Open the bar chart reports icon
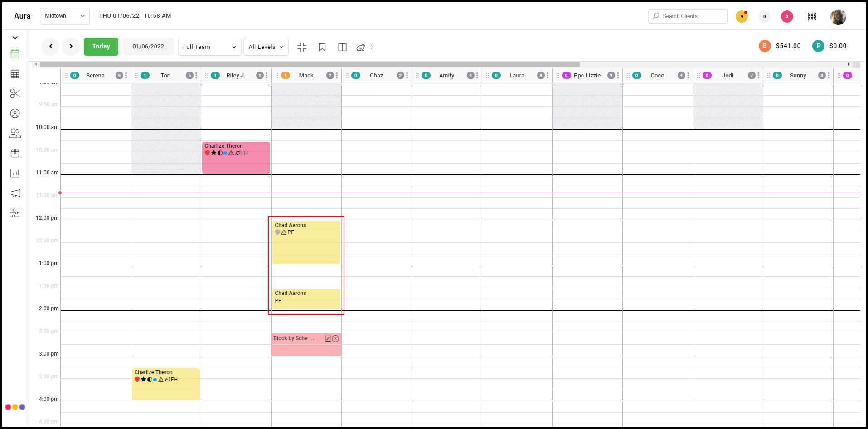 coord(15,173)
